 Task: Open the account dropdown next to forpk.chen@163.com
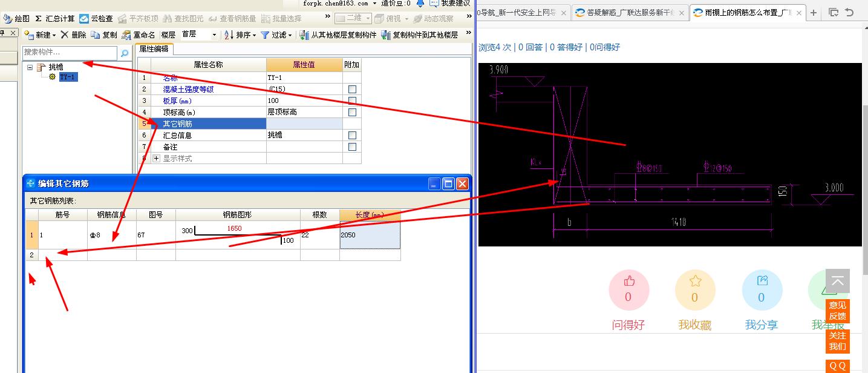tap(375, 3)
